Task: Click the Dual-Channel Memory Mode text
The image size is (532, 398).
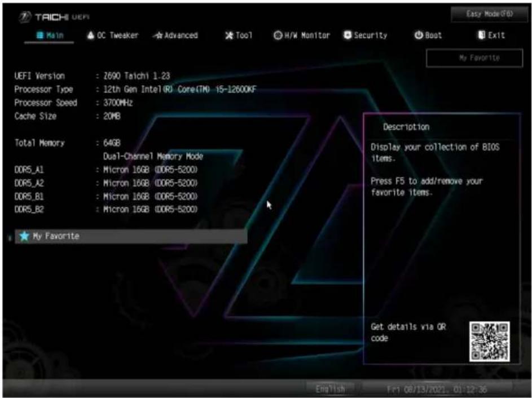Action: point(153,156)
